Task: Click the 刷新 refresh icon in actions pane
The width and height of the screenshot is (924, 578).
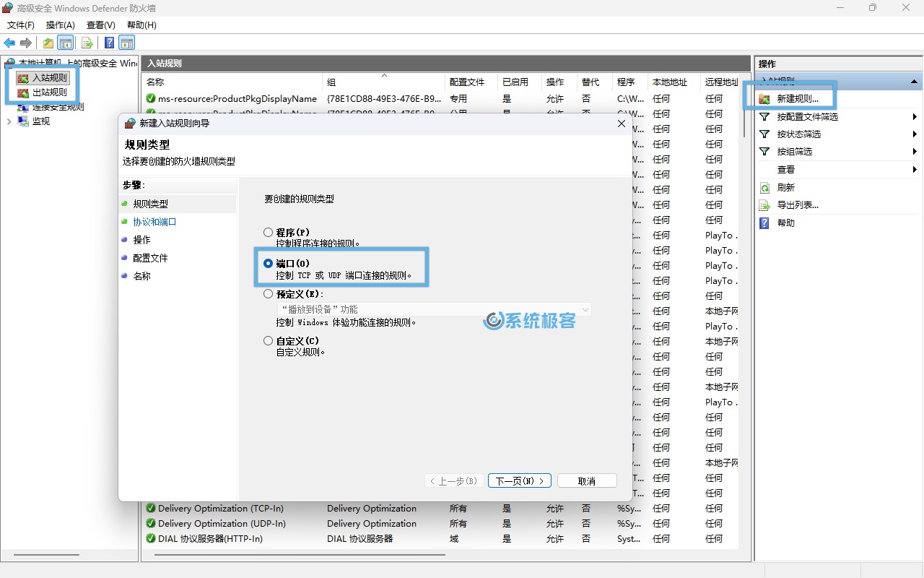Action: (764, 188)
